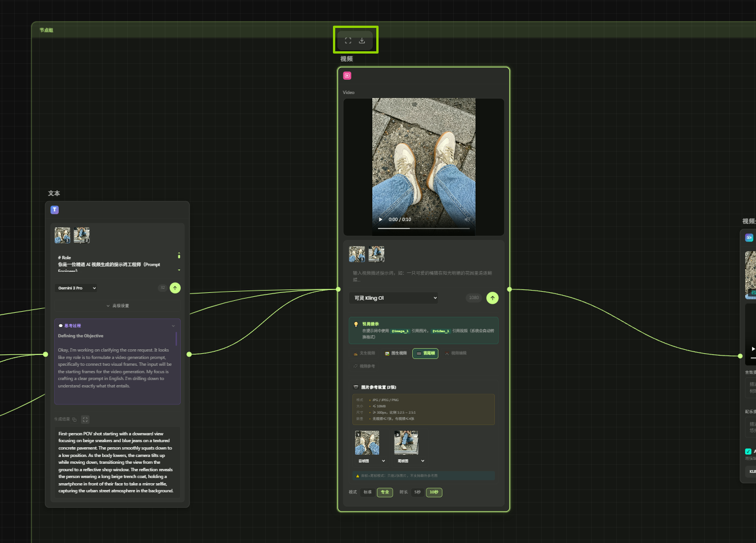
Task: Click the download icon above the video node
Action: tap(362, 40)
